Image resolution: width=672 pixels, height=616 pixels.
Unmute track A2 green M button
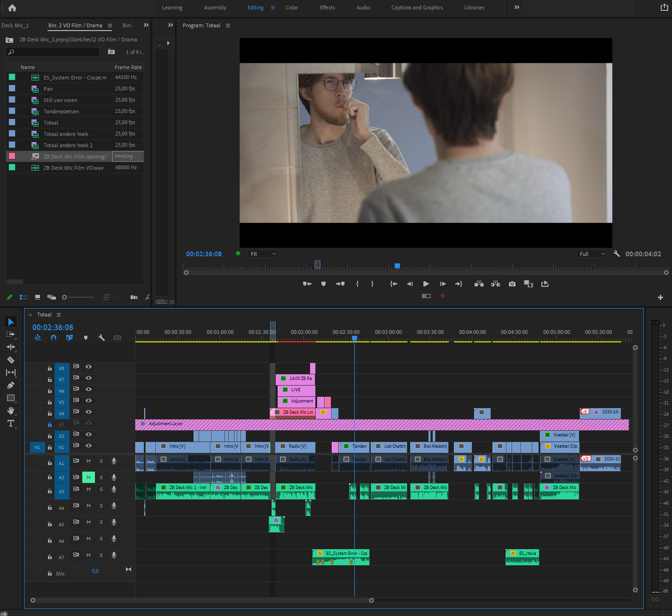pos(88,478)
